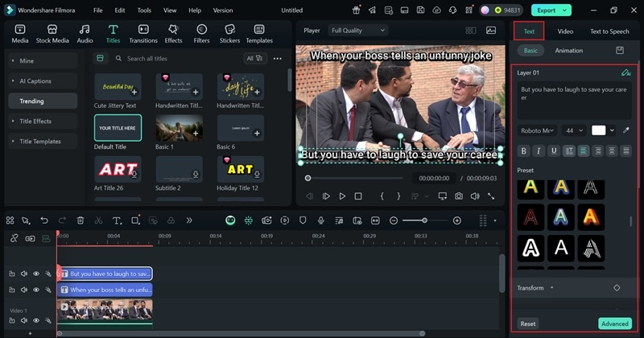The width and height of the screenshot is (644, 338).
Task: Click the Transform keyframe diamond icon
Action: (617, 288)
